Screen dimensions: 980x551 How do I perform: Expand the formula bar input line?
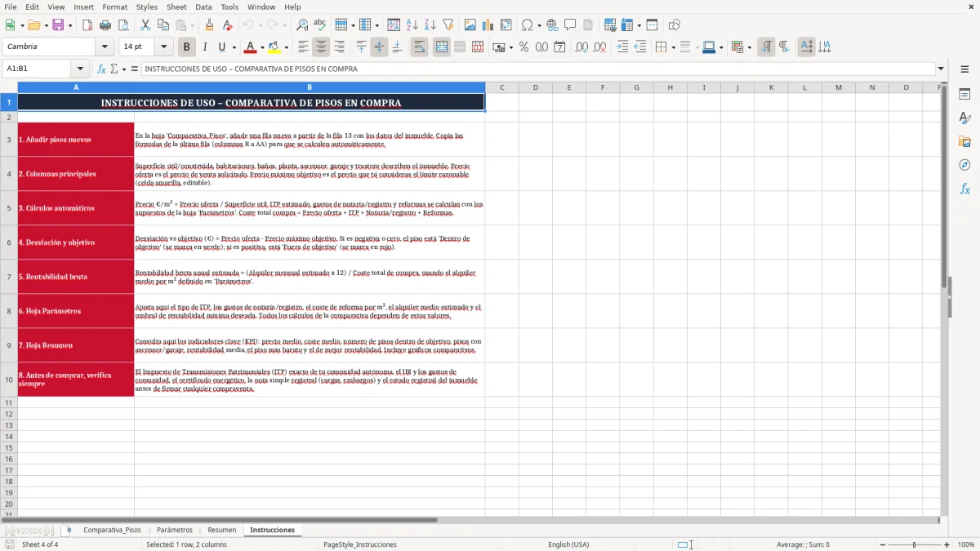(941, 69)
